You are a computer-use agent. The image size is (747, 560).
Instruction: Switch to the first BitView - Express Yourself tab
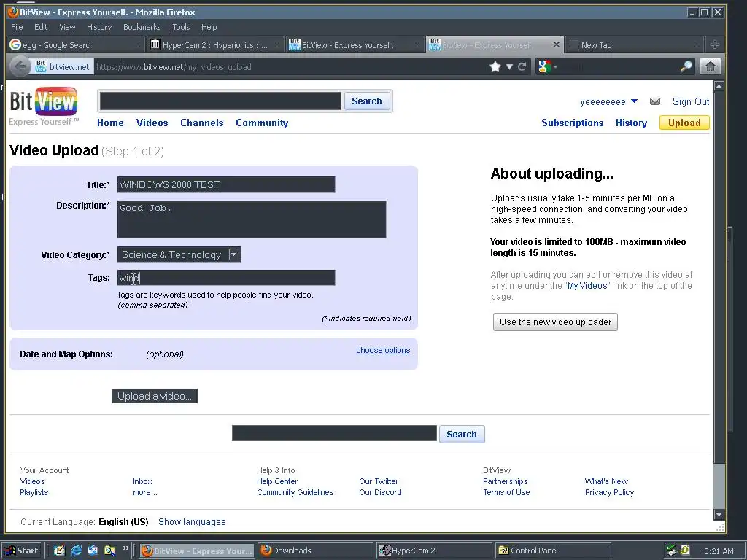point(355,44)
